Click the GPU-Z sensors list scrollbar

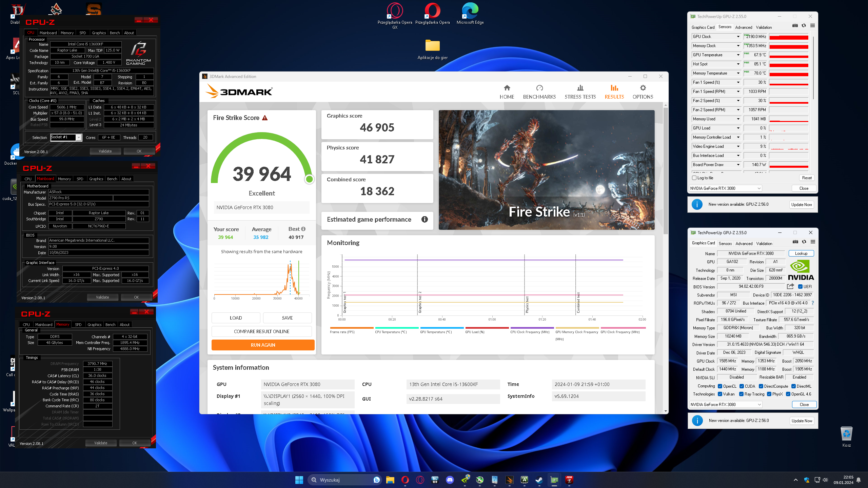pos(813,68)
